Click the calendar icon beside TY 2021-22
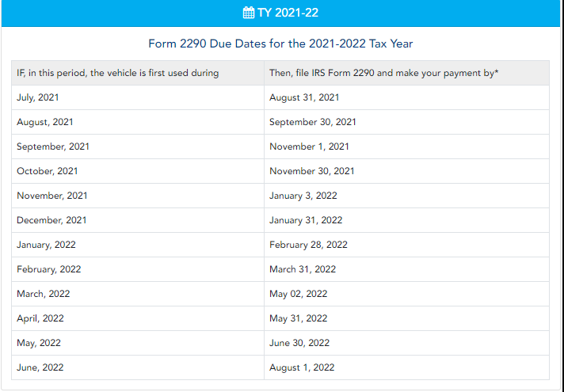 tap(249, 13)
